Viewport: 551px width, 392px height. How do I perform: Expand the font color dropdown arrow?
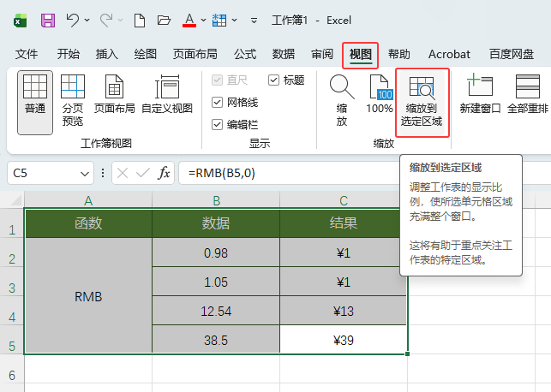point(203,21)
